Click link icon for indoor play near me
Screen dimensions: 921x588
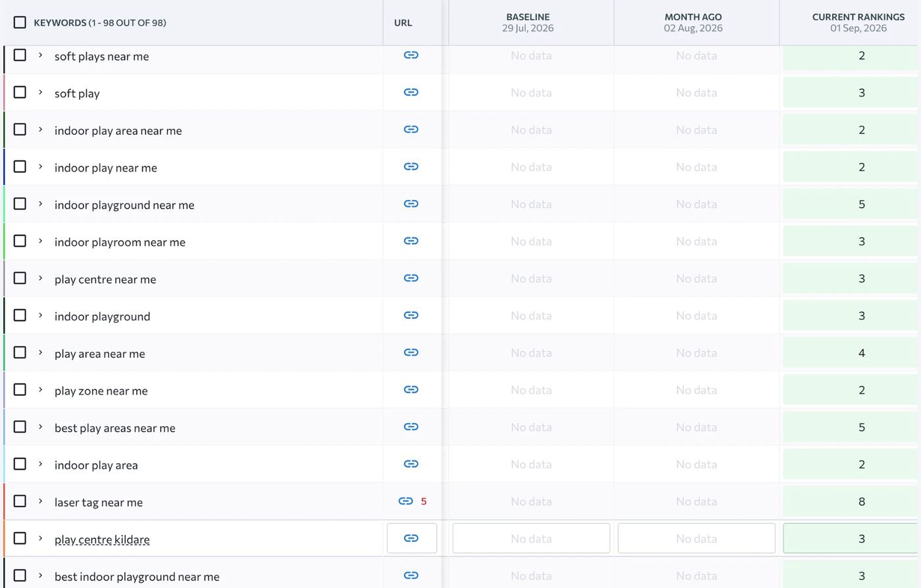411,166
